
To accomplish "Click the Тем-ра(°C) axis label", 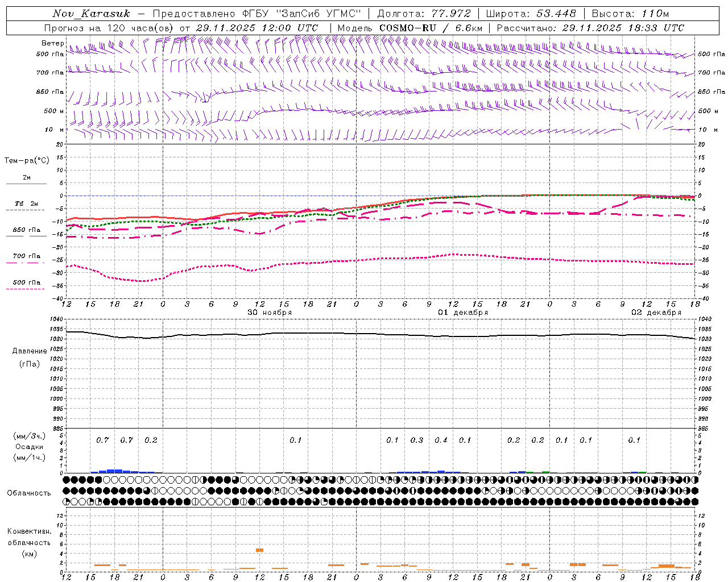I will (27, 160).
